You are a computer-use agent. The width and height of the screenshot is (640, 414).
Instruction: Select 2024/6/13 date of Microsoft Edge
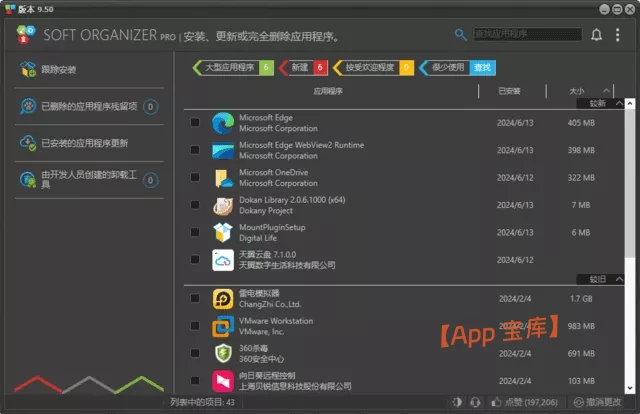[515, 123]
